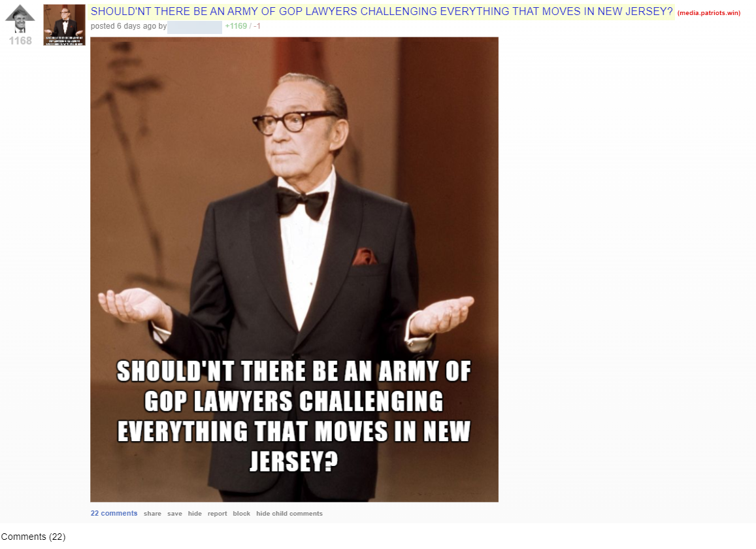Viewport: 756px width, 549px height.
Task: Click the 1168 vote score
Action: [20, 41]
